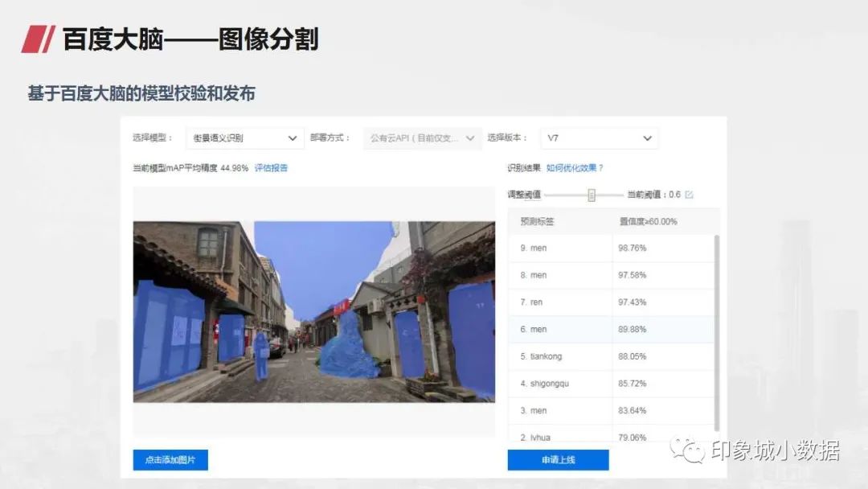Click the threshold slider handle

click(x=592, y=195)
